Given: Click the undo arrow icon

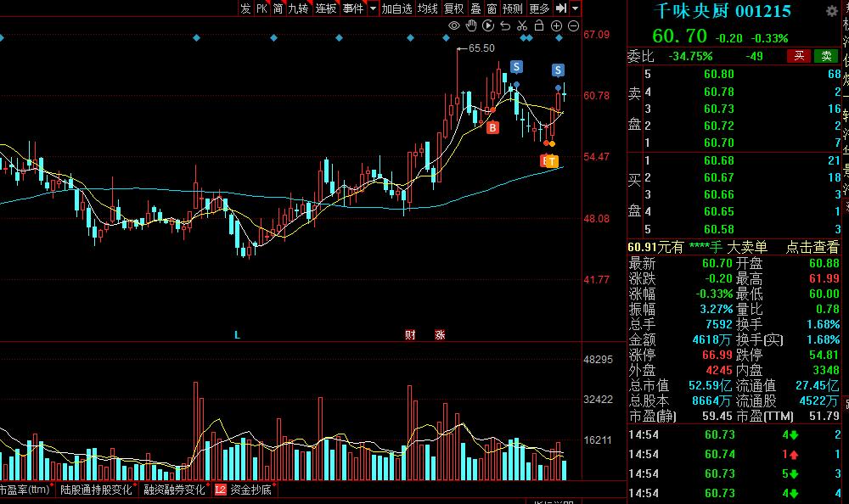Looking at the screenshot, I should [505, 25].
